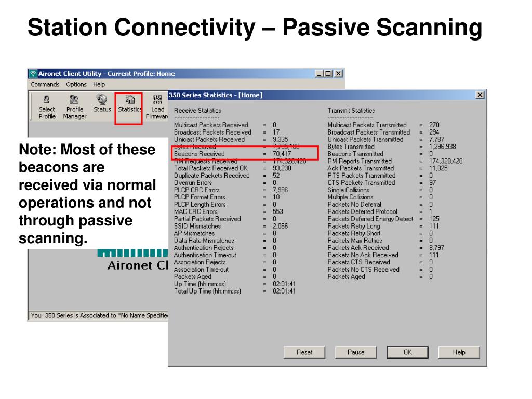Image resolution: width=532 pixels, height=399 pixels.
Task: Select the Packets Retry Long label
Action: pyautogui.click(x=353, y=226)
